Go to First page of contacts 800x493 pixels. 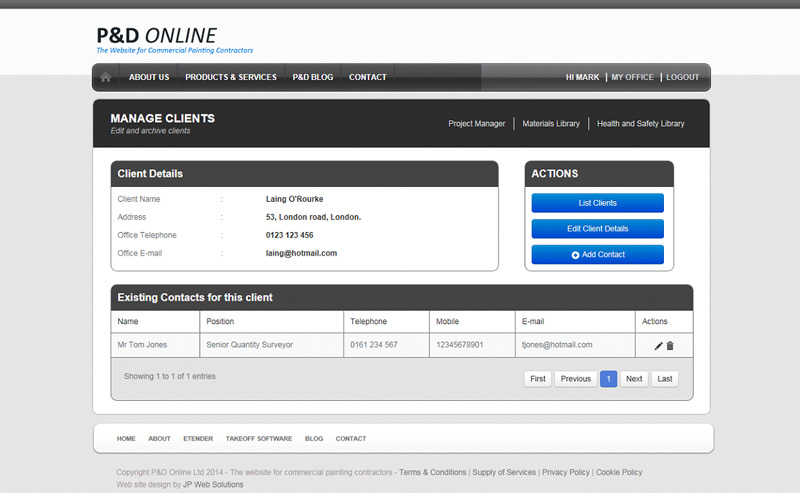tap(538, 379)
